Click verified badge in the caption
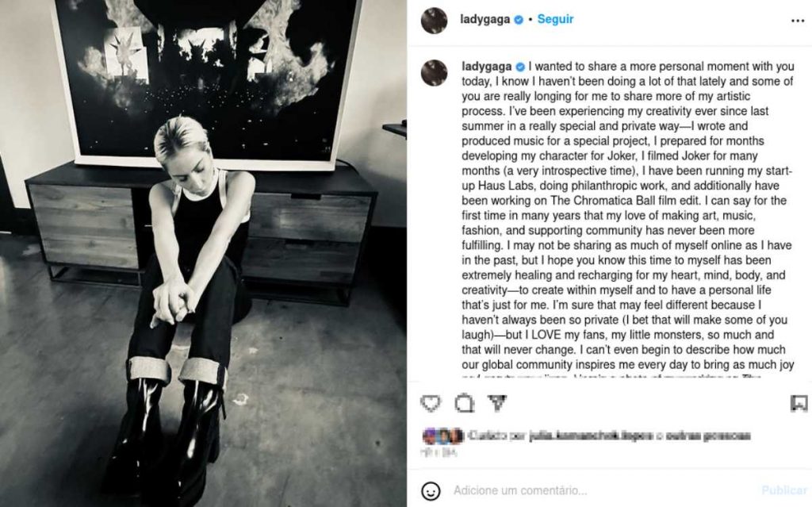The image size is (812, 507). (x=520, y=67)
